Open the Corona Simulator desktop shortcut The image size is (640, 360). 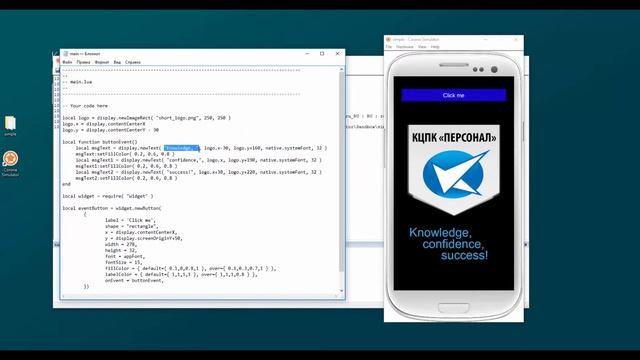click(x=10, y=163)
